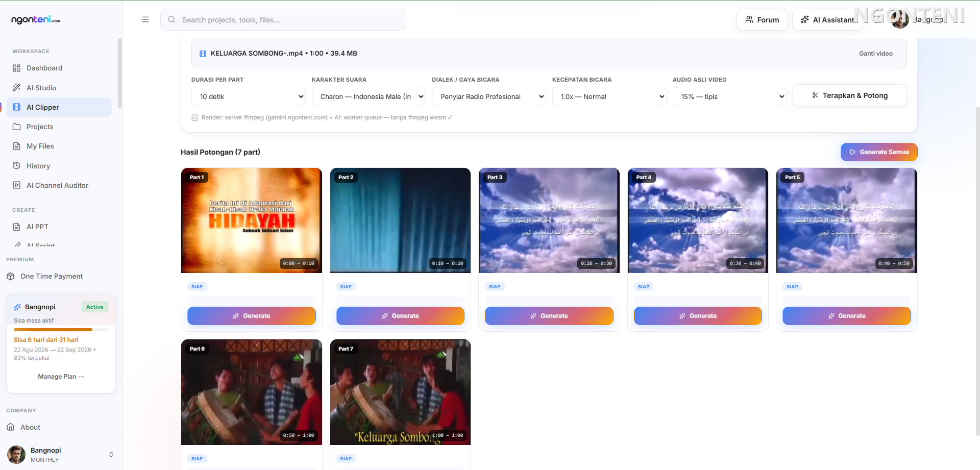Open AI Channel Auditor

click(59, 185)
